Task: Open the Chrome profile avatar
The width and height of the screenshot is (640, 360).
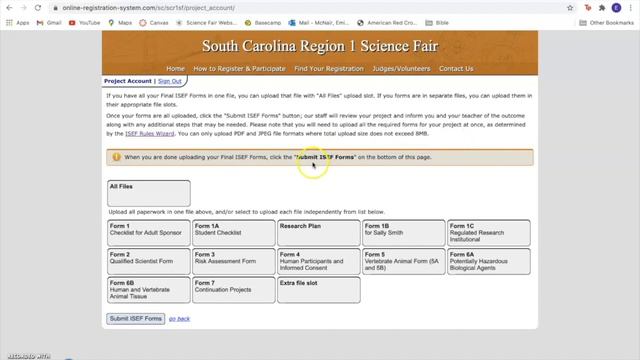Action: 616,8
